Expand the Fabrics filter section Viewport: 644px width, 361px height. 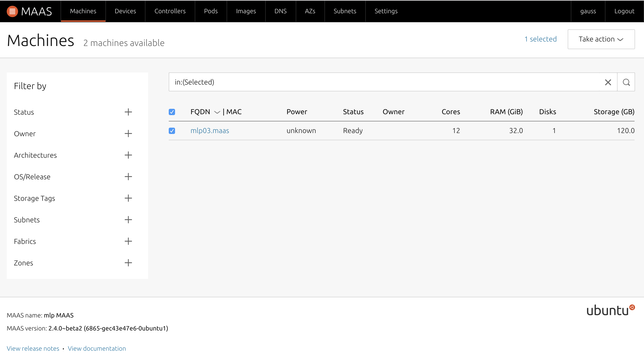coord(128,241)
